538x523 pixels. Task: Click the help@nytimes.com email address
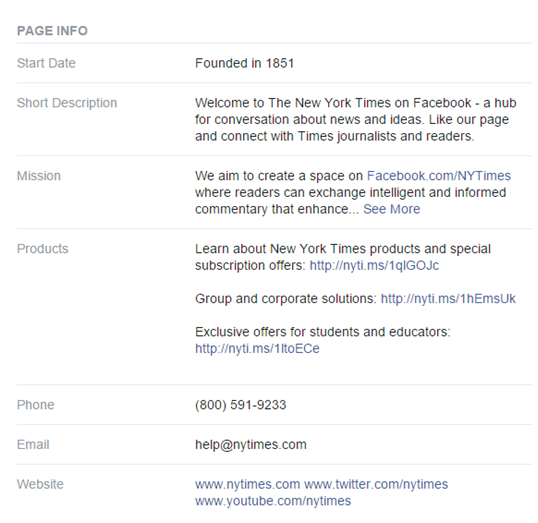(x=251, y=445)
